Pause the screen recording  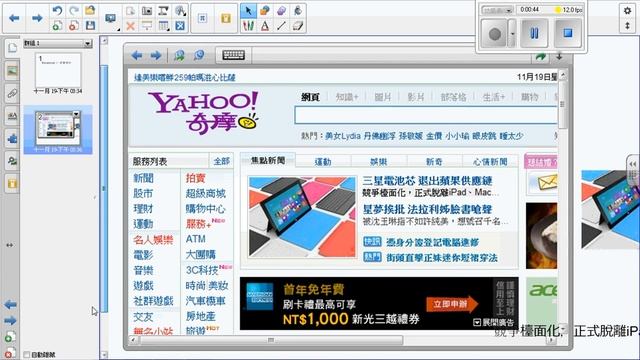point(534,33)
